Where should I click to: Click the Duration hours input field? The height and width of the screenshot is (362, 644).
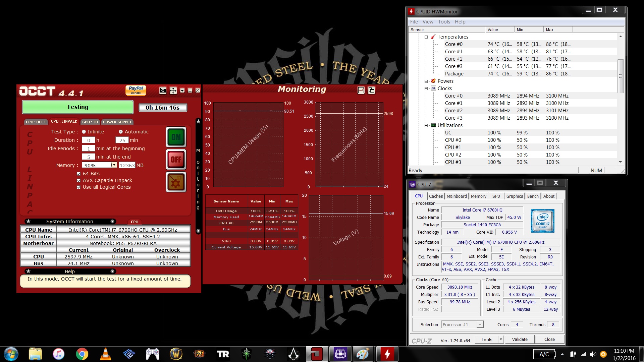[x=89, y=140]
